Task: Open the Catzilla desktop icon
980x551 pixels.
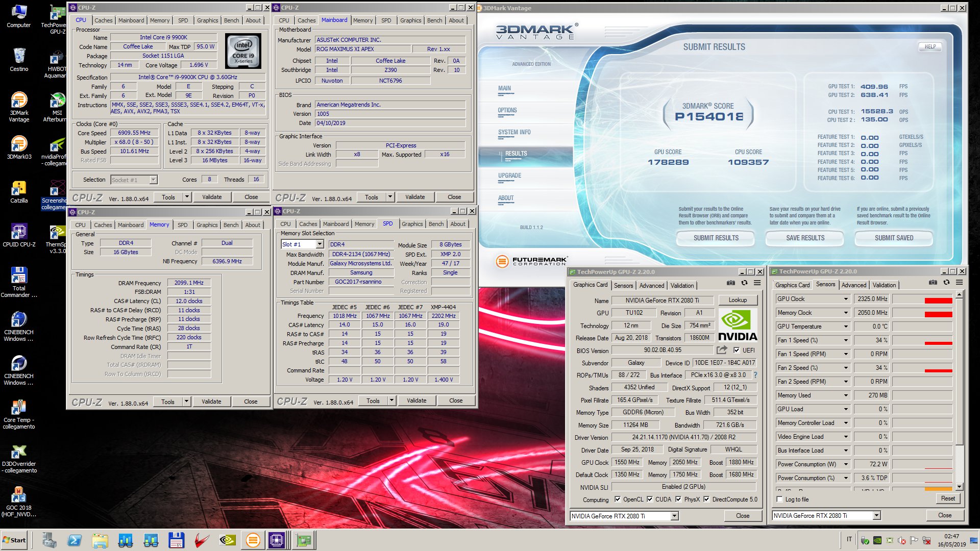Action: [x=19, y=191]
